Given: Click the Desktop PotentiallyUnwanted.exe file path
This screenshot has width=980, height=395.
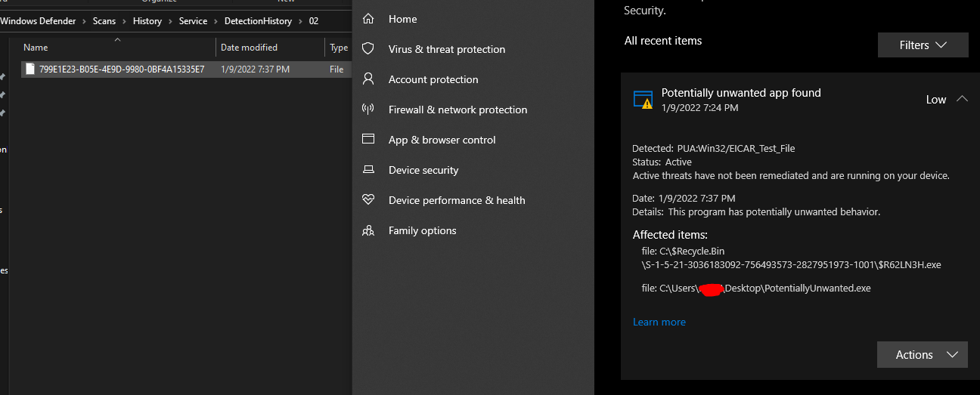Looking at the screenshot, I should (756, 288).
